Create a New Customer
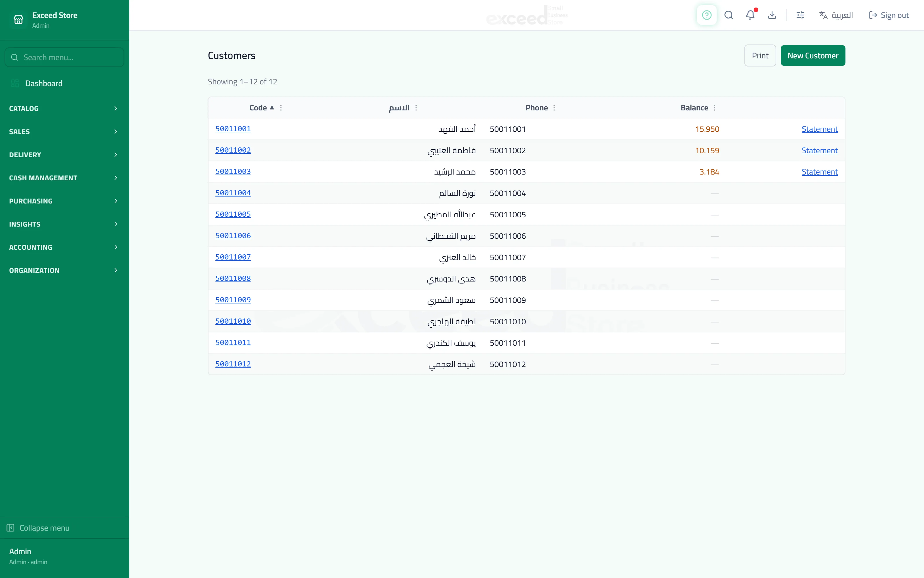The width and height of the screenshot is (924, 578). point(813,55)
